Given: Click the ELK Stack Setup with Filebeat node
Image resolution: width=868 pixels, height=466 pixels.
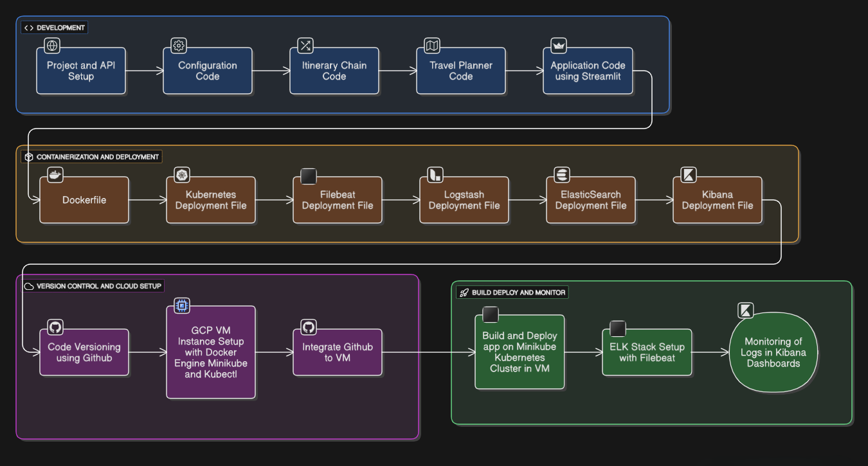Looking at the screenshot, I should 647,352.
